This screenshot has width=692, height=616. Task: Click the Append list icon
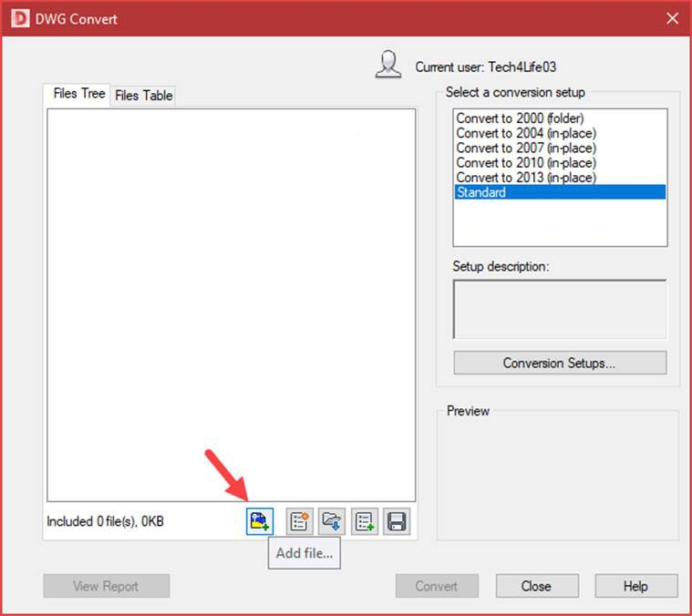click(365, 521)
